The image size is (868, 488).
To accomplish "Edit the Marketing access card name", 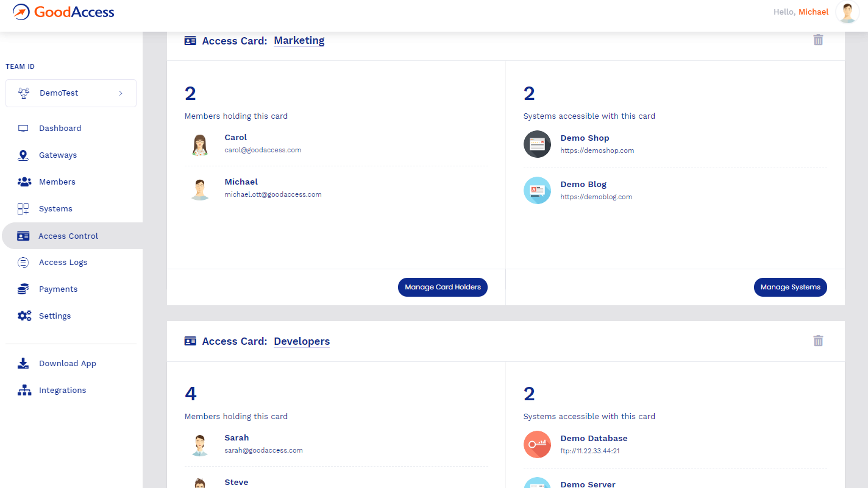I will [299, 41].
